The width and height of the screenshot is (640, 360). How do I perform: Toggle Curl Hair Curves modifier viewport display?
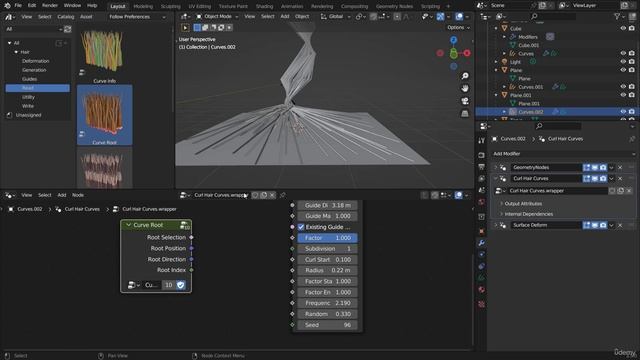(x=595, y=178)
